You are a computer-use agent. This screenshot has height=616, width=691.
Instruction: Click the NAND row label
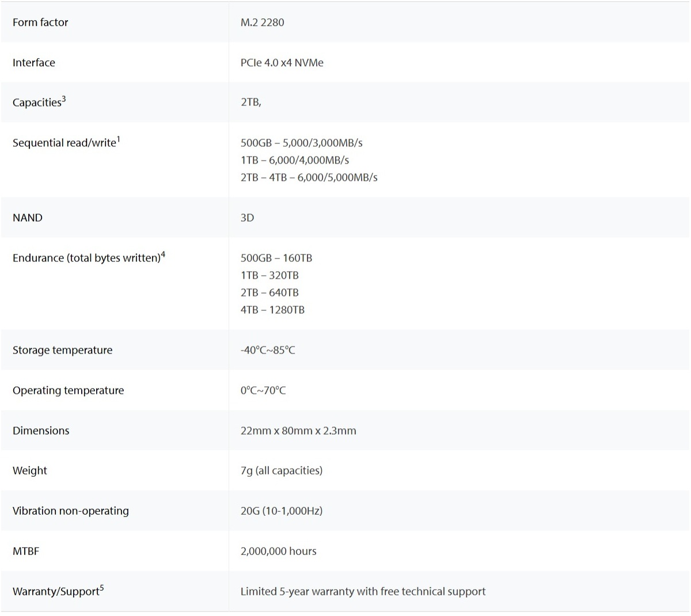pyautogui.click(x=28, y=218)
